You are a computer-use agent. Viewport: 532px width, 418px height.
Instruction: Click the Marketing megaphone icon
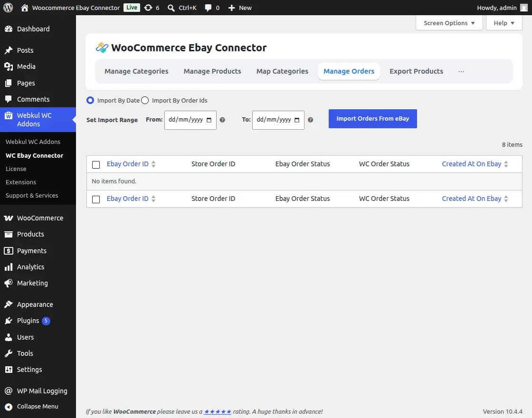tap(9, 283)
